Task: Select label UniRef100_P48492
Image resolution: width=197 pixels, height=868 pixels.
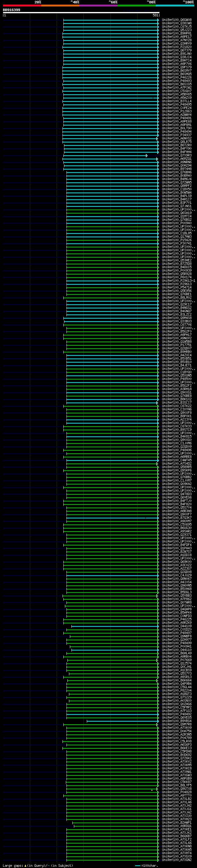Action: coord(177,714)
